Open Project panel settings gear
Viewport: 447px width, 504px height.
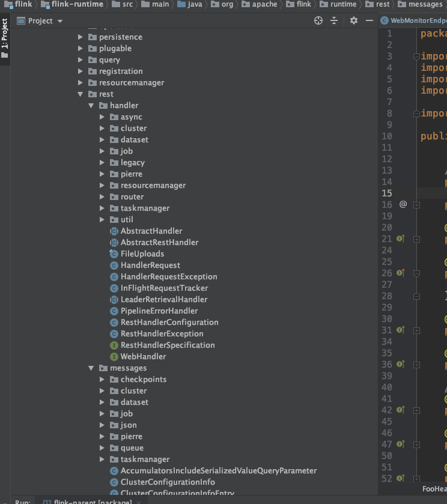click(354, 20)
